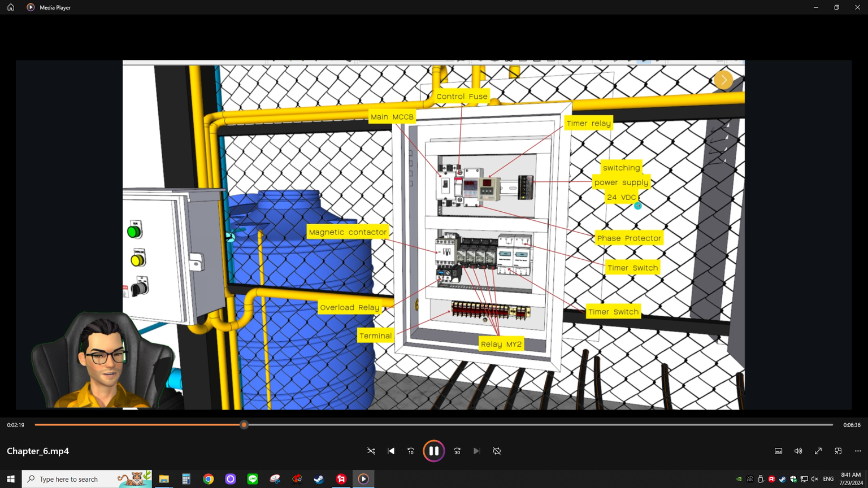The image size is (868, 488).
Task: Open Google Chrome from the taskbar
Action: [x=209, y=479]
